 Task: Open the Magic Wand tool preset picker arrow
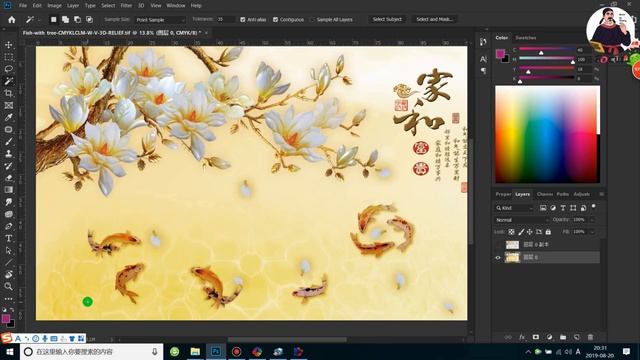click(x=39, y=20)
